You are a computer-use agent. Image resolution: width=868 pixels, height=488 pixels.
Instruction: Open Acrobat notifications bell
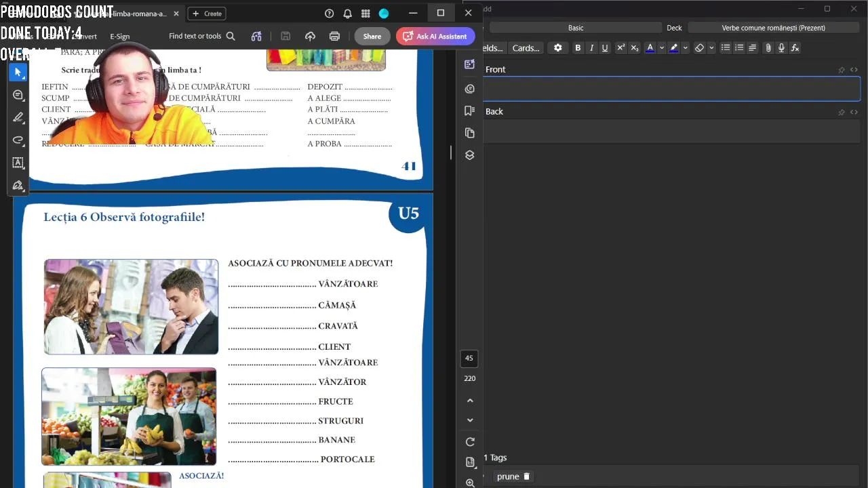point(348,14)
